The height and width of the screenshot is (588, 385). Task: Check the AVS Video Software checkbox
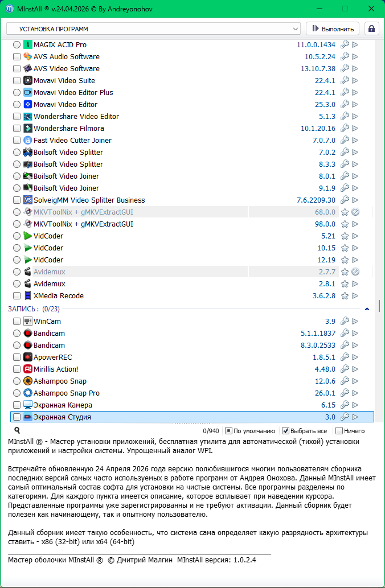[x=17, y=69]
